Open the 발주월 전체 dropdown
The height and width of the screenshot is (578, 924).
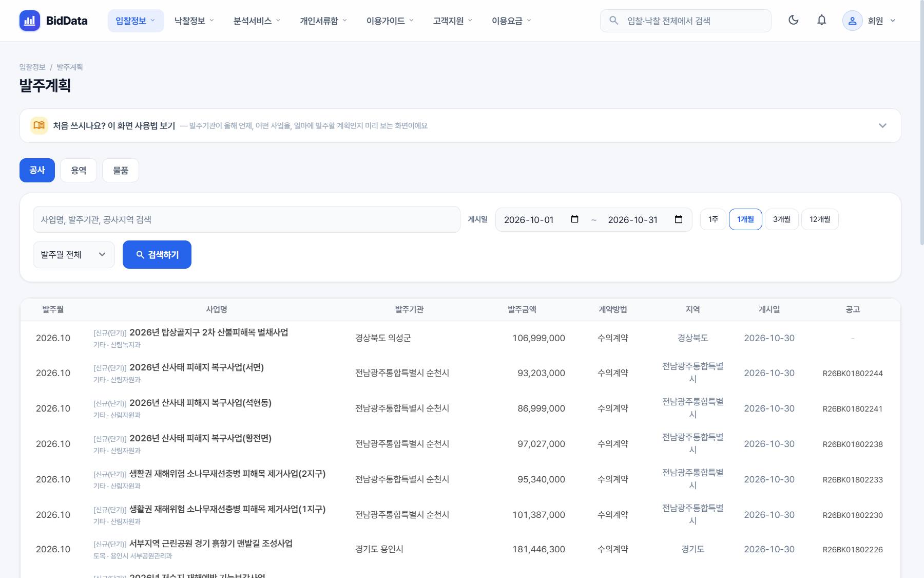point(74,255)
